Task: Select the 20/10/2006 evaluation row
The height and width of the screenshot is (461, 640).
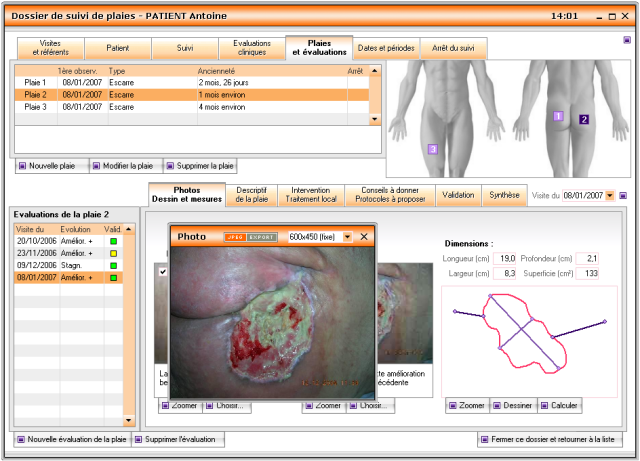Action: [x=69, y=241]
